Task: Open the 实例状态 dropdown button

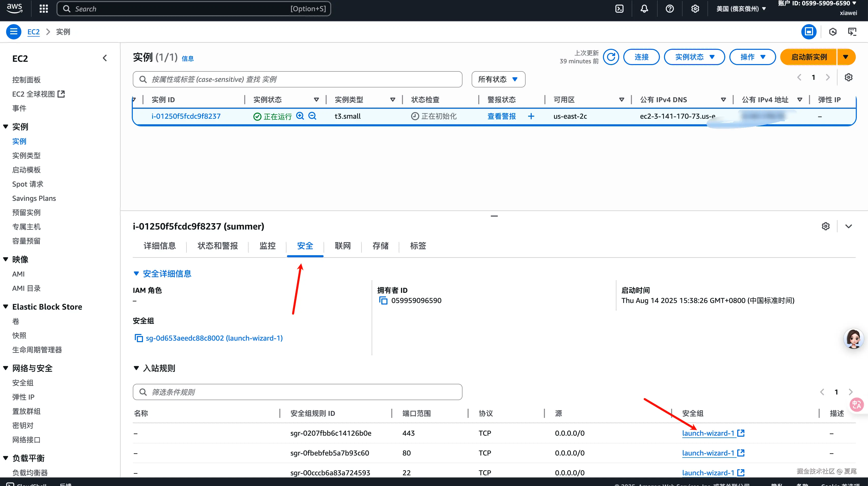Action: pos(694,57)
